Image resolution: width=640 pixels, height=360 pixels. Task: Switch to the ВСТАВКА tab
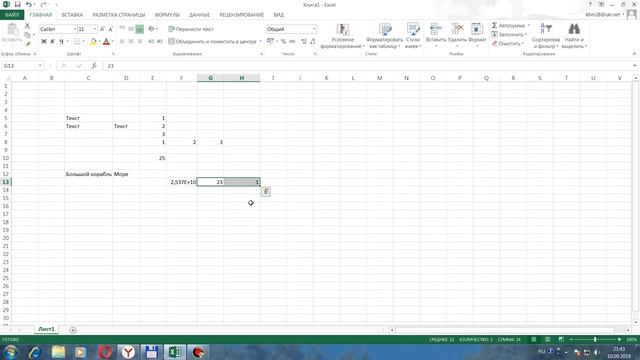(x=72, y=15)
